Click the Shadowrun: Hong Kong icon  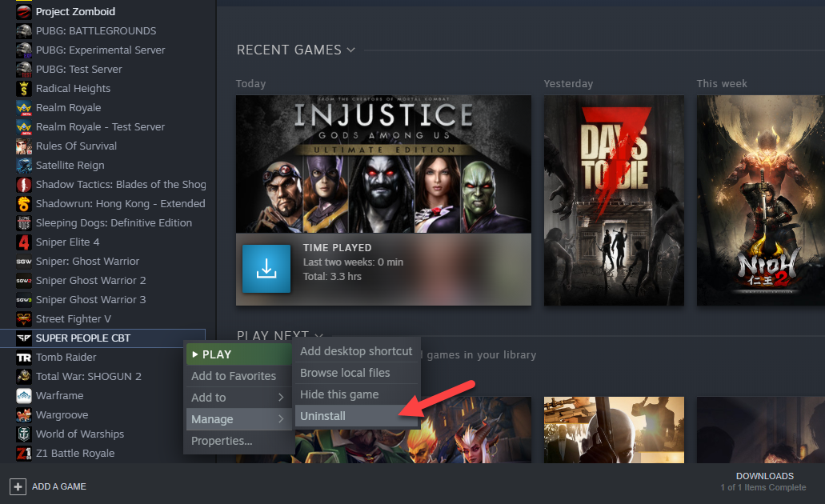pyautogui.click(x=24, y=203)
